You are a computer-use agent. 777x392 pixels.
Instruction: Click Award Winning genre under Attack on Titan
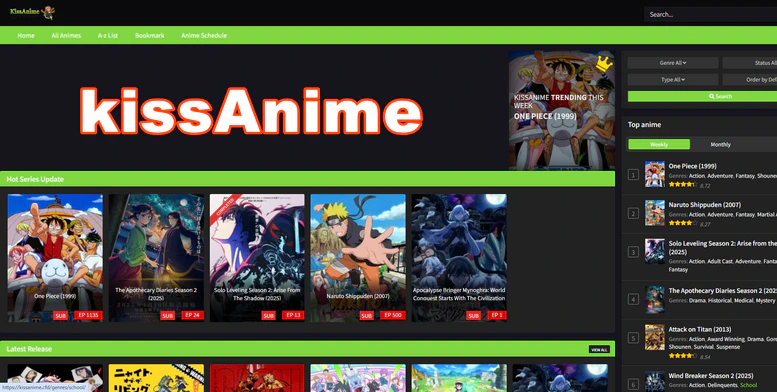click(x=726, y=339)
